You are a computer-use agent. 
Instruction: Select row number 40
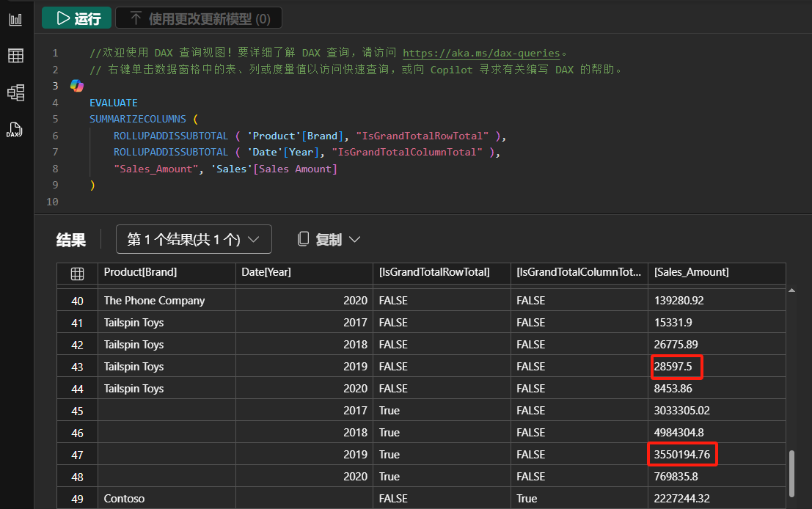pos(77,301)
